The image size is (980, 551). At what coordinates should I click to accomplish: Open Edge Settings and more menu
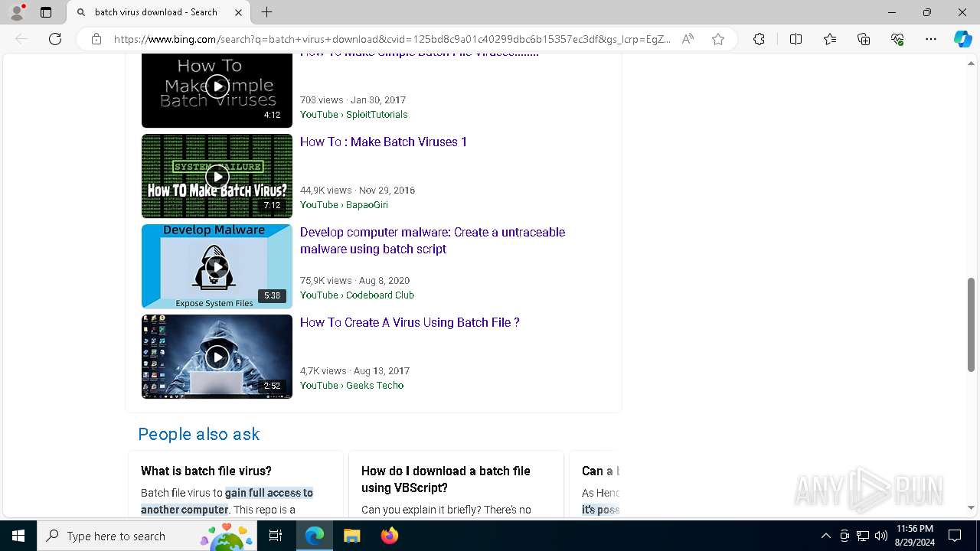(931, 39)
